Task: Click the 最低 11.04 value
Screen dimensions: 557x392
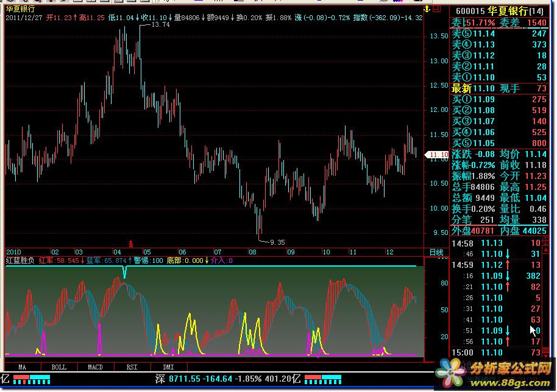Action: click(x=523, y=198)
